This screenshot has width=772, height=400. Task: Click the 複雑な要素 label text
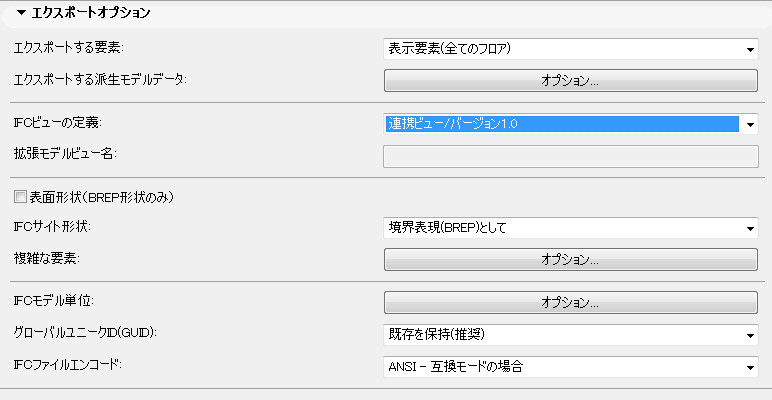click(x=42, y=259)
